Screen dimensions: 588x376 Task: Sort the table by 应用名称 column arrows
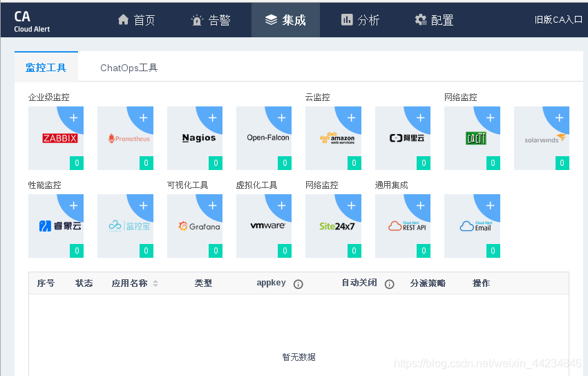155,283
